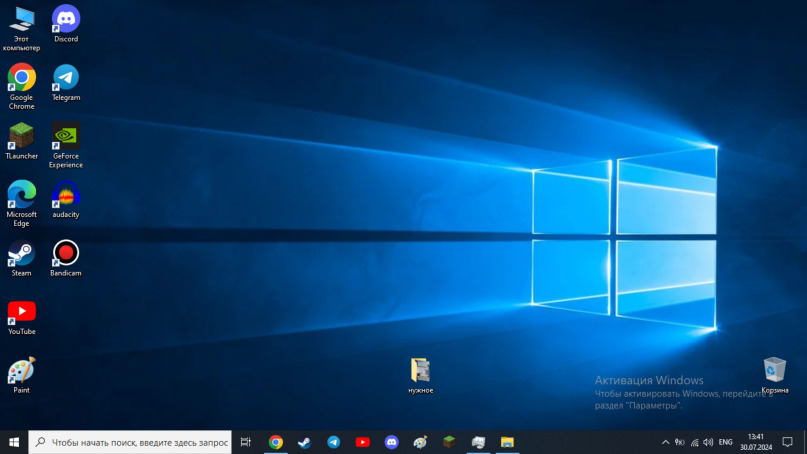This screenshot has height=454, width=807.
Task: Select the Корзина recycle bin icon
Action: pos(774,370)
